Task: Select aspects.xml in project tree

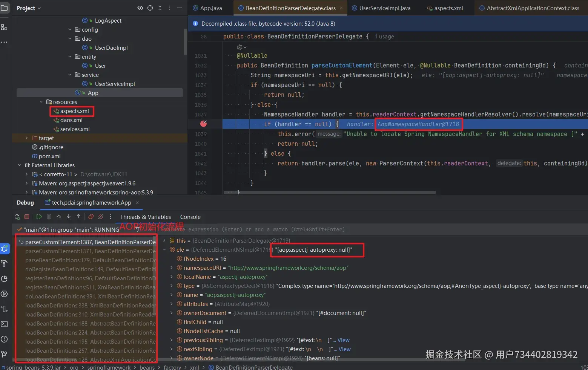Action: click(x=74, y=111)
